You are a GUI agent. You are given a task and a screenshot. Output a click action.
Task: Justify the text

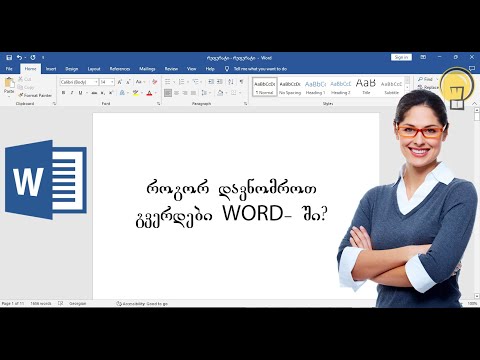pos(193,93)
